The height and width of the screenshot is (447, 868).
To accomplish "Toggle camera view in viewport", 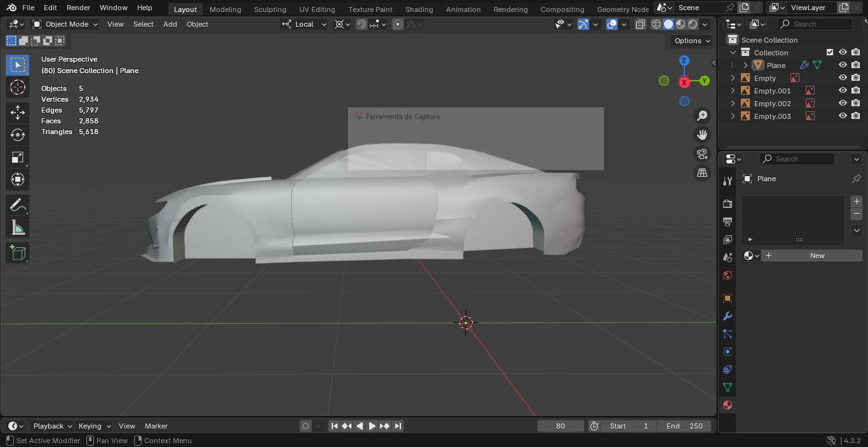I will [702, 154].
